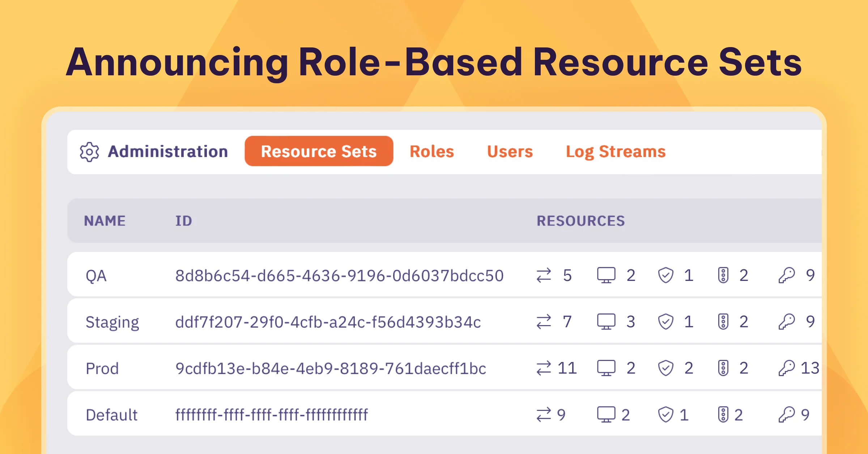Go to the Users tab
This screenshot has width=868, height=454.
click(x=510, y=151)
